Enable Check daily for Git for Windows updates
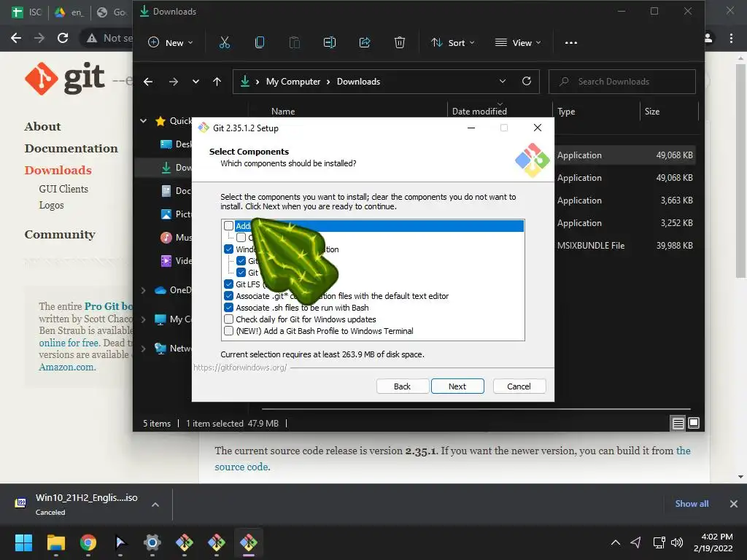 pyautogui.click(x=228, y=319)
